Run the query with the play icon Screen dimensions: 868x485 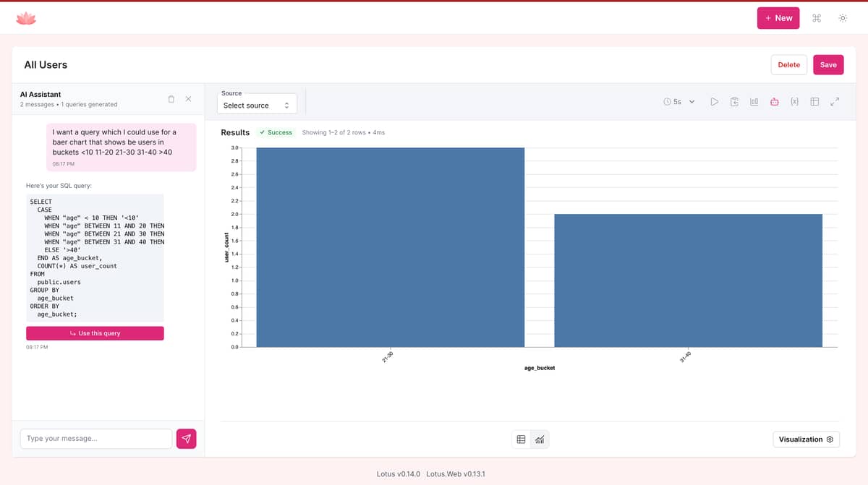714,102
